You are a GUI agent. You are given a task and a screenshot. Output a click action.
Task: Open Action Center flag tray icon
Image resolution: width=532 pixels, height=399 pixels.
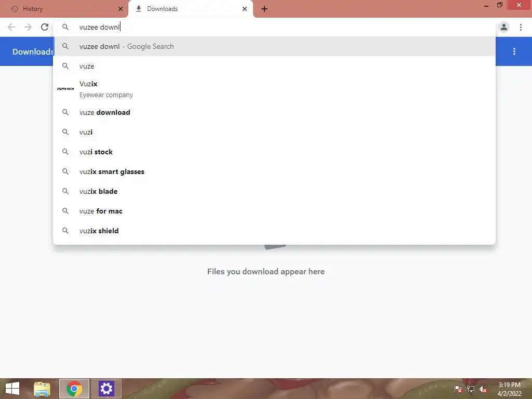pos(458,389)
